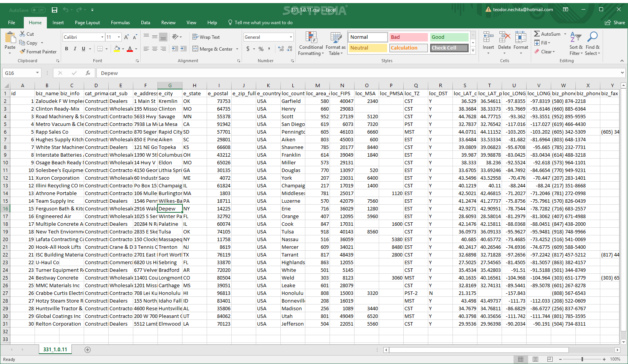Viewport: 628px width, 364px height.
Task: Toggle Bold formatting
Action: tap(66, 49)
